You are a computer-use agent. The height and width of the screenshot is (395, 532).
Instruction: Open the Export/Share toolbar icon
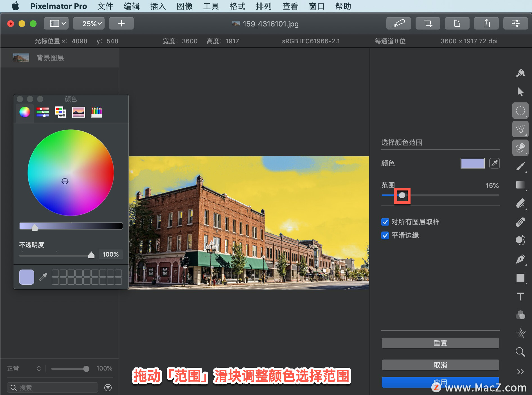click(486, 23)
